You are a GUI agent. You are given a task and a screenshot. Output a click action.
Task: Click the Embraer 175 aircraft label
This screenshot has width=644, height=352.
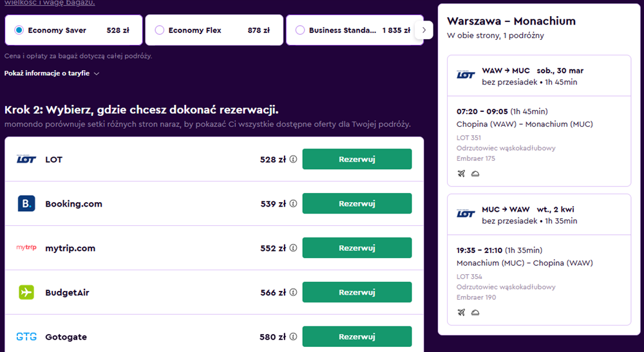[476, 158]
